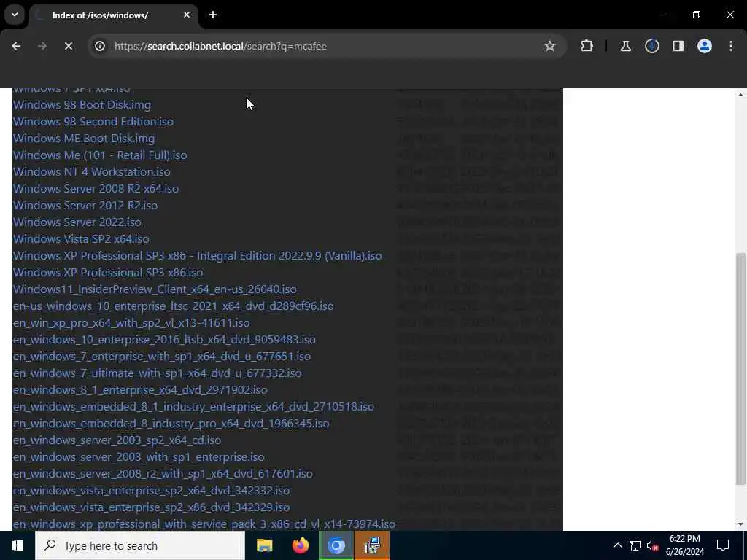The height and width of the screenshot is (560, 747).
Task: Download Windows11_InsiderPreview_Client_x64_en-us_26040.iso
Action: (155, 289)
